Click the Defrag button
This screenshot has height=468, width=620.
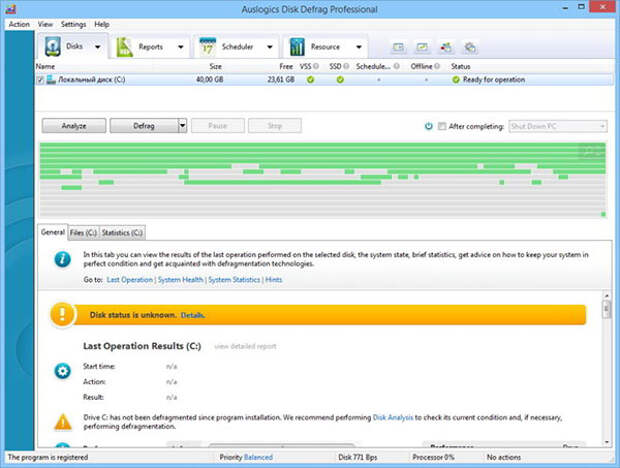144,126
